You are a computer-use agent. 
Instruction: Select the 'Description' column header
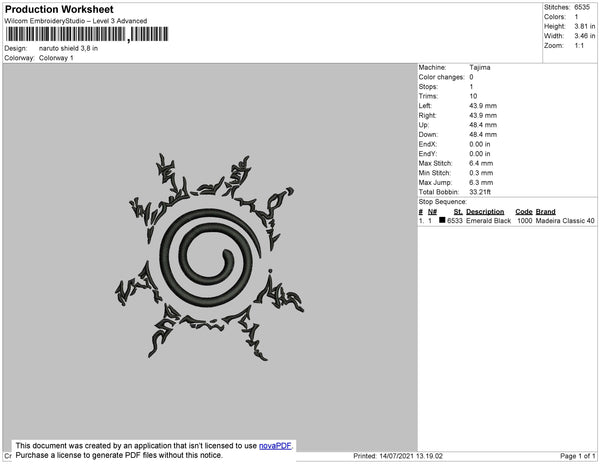[485, 212]
